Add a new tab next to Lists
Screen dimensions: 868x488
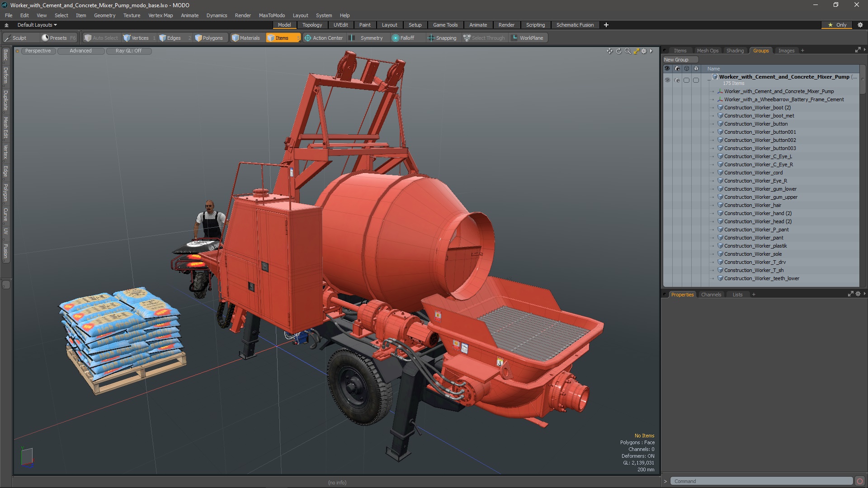[x=753, y=295]
